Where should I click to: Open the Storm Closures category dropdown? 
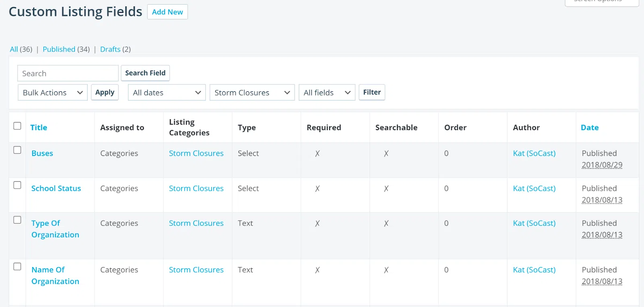coord(252,93)
